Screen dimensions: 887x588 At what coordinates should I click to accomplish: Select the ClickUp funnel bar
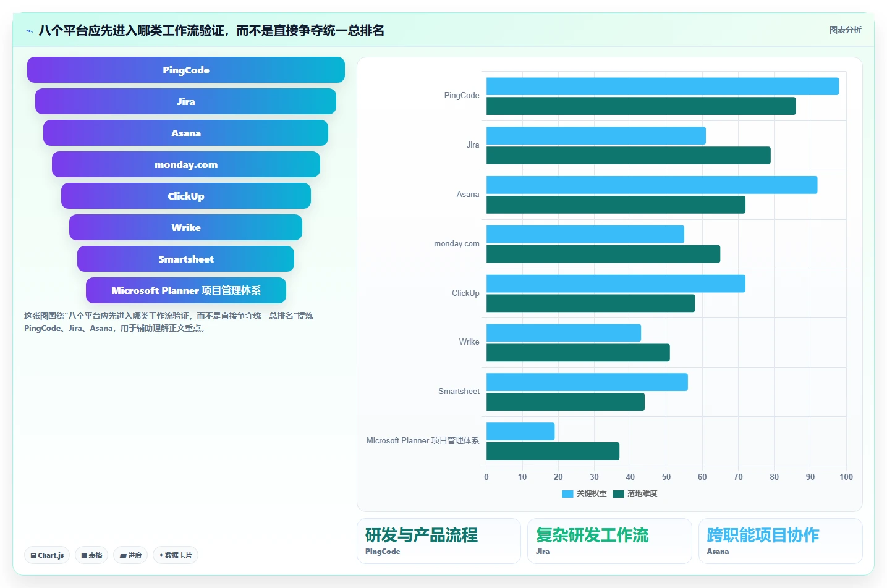click(186, 196)
